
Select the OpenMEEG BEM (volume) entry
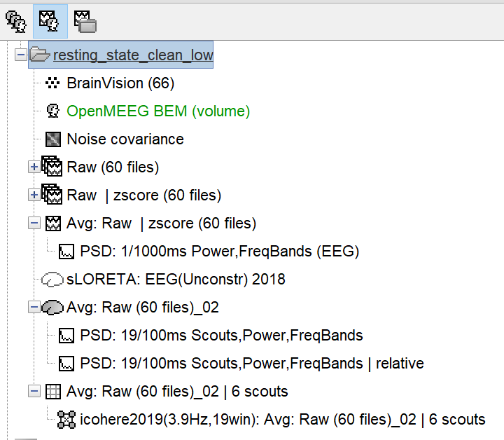coord(158,111)
